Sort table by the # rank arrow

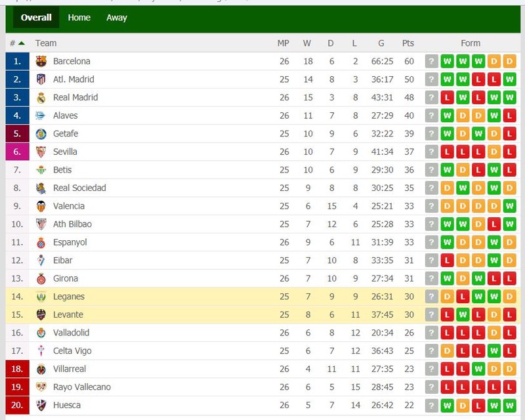(x=22, y=43)
